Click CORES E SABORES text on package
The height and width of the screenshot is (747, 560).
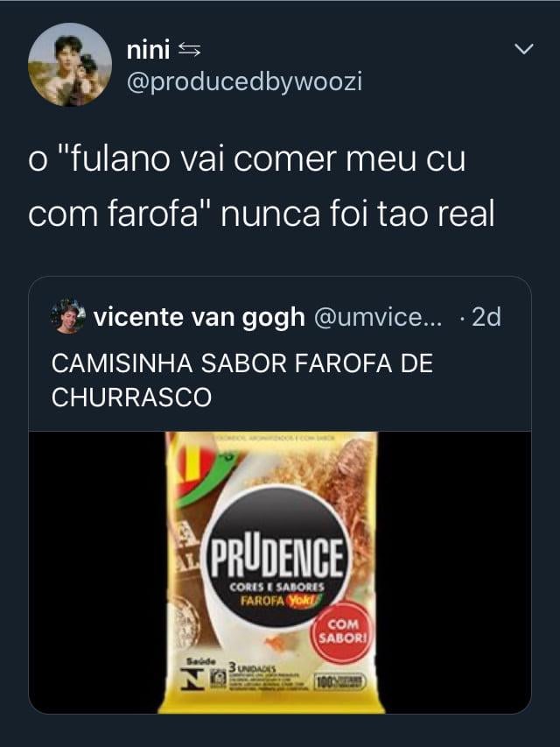tap(276, 587)
